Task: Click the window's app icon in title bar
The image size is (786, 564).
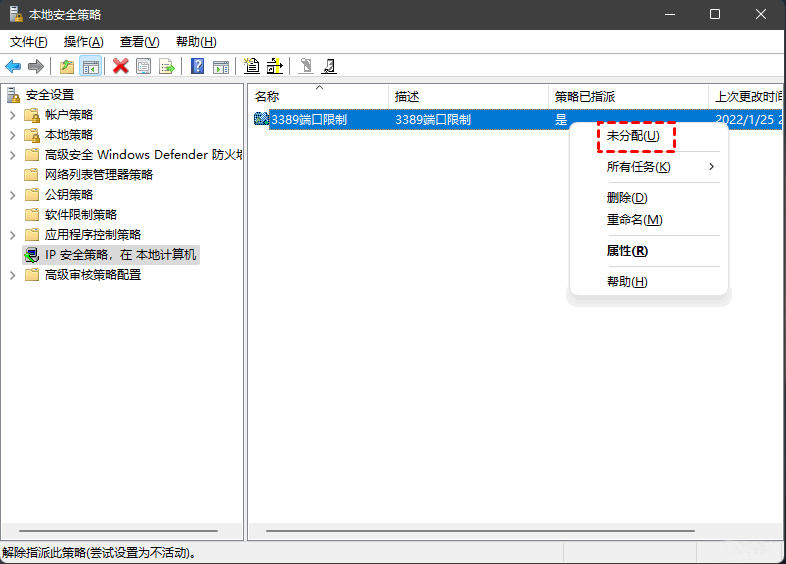Action: tap(16, 14)
